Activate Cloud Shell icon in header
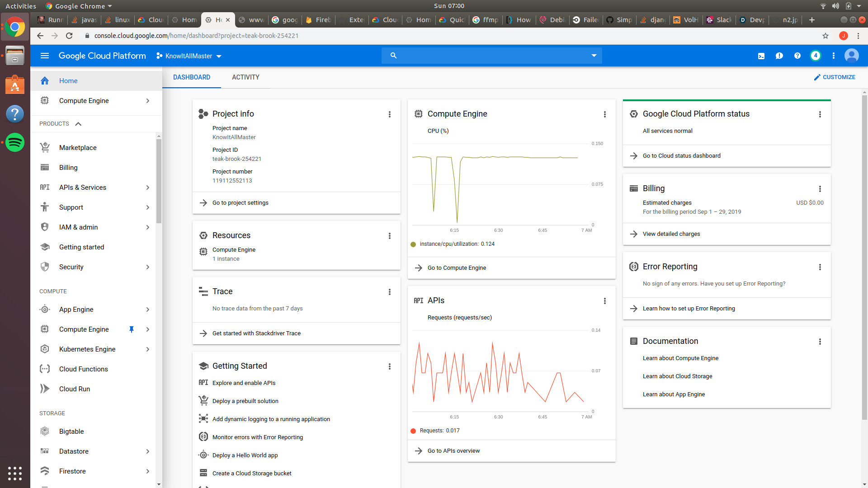The image size is (868, 488). click(x=761, y=56)
